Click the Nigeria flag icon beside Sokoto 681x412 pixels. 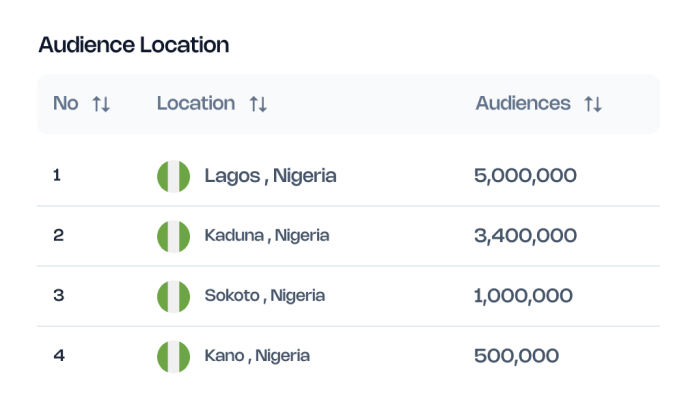point(173,296)
